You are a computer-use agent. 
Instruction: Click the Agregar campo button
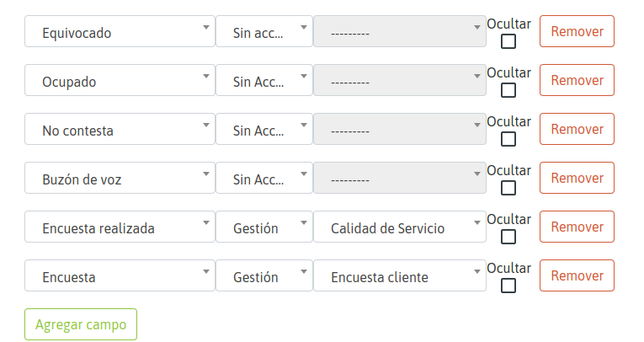[x=81, y=324]
